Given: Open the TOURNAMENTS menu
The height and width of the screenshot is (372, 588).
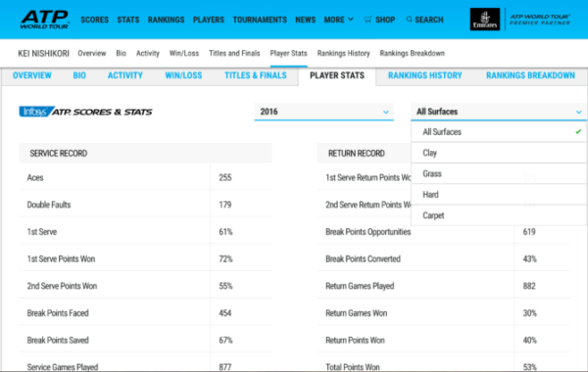Looking at the screenshot, I should [x=260, y=20].
